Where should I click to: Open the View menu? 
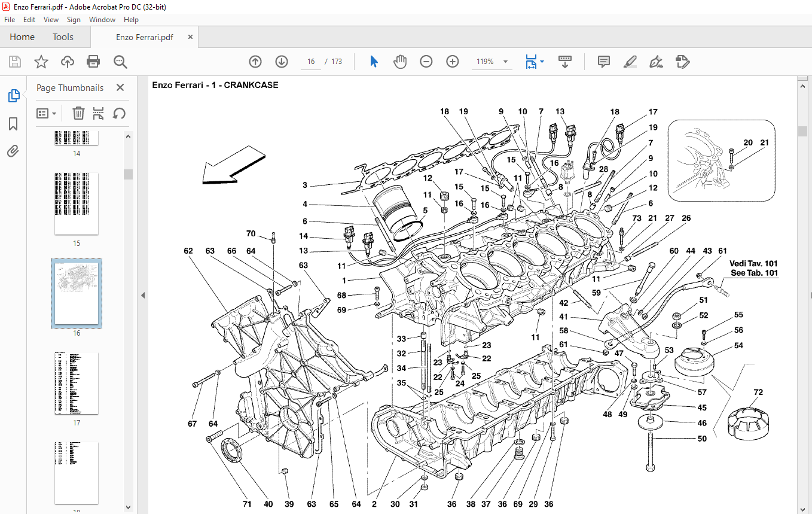click(51, 20)
